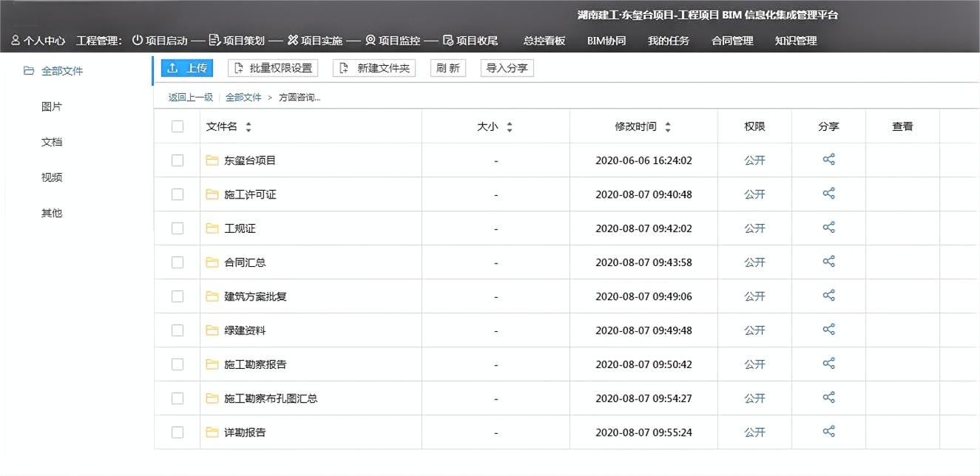This screenshot has height=476, width=980.
Task: Click folder icon next to 绿建资料
Action: click(x=212, y=330)
